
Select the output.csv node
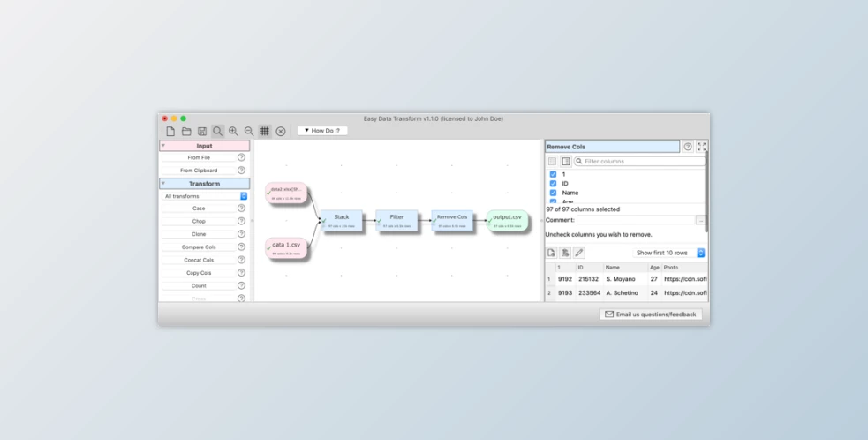click(x=507, y=221)
